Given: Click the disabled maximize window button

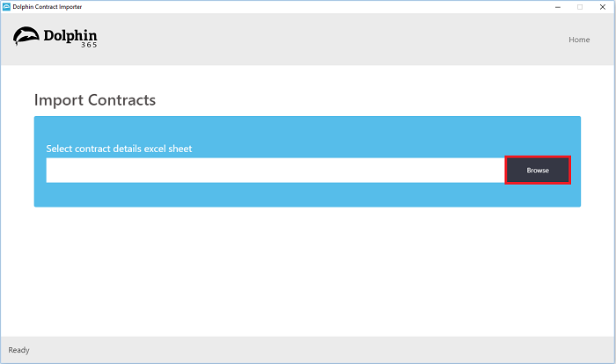Looking at the screenshot, I should coord(580,7).
